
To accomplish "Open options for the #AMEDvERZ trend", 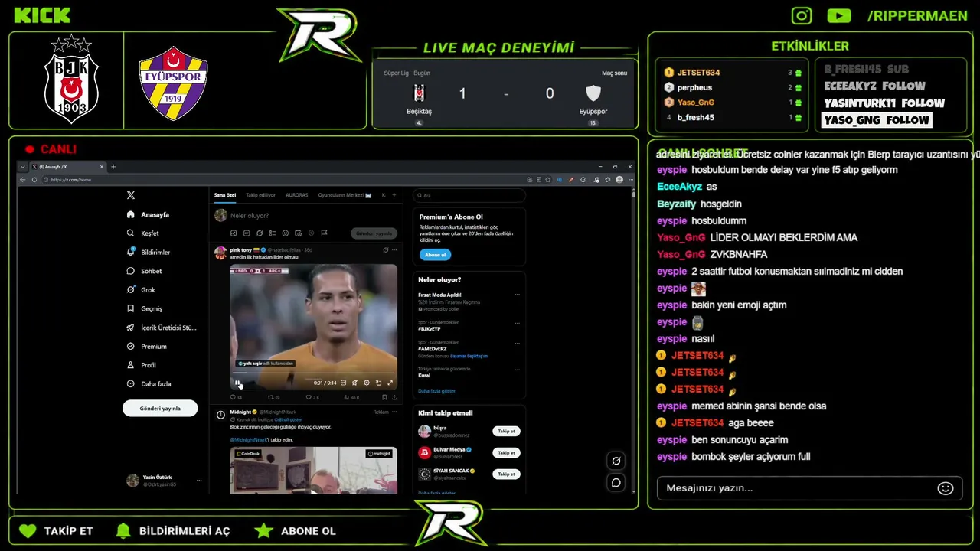I will click(x=517, y=342).
